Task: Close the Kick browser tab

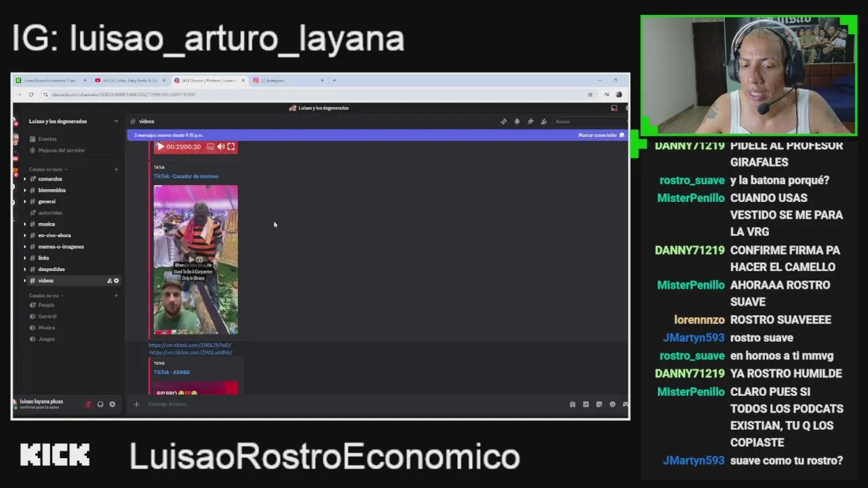Action: [x=85, y=81]
